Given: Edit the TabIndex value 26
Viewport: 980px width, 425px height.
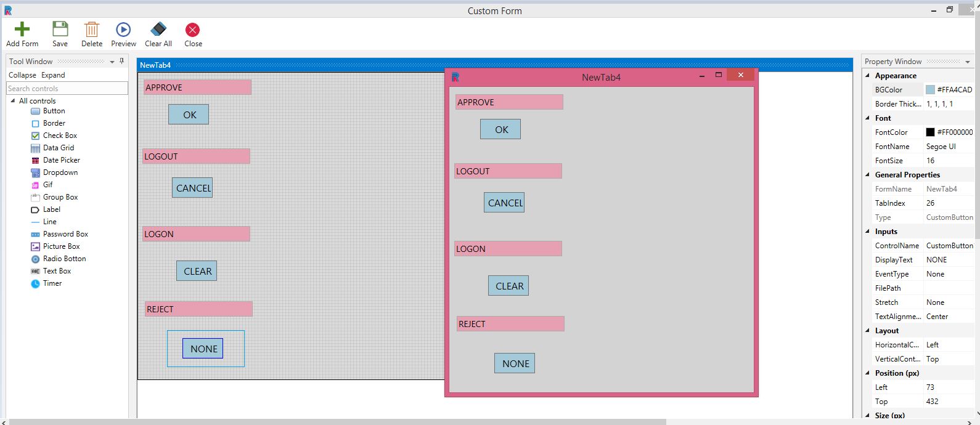Looking at the screenshot, I should pos(948,203).
